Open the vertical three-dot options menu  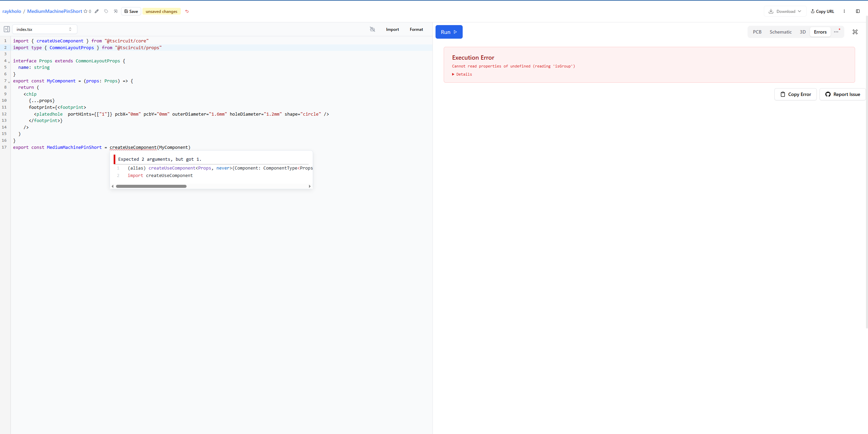[844, 11]
